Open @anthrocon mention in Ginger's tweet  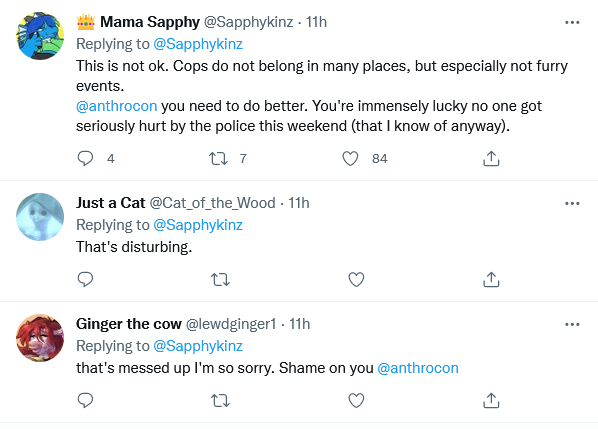418,368
